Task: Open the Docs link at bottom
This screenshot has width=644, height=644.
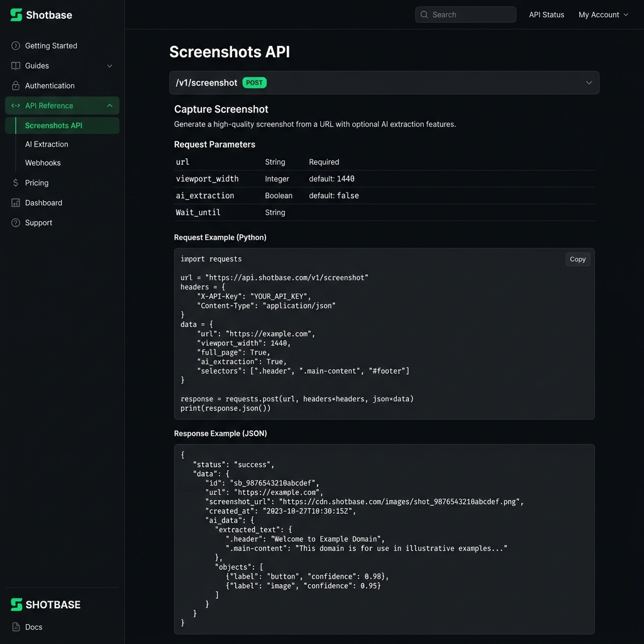Action: tap(34, 627)
